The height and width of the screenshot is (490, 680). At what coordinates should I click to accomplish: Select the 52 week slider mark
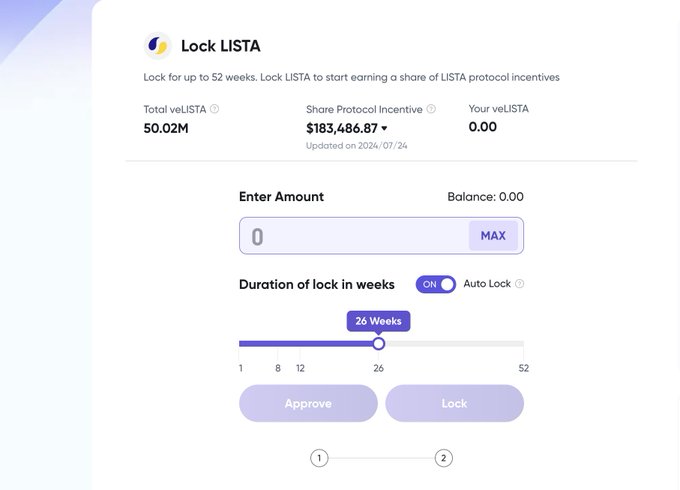click(523, 344)
